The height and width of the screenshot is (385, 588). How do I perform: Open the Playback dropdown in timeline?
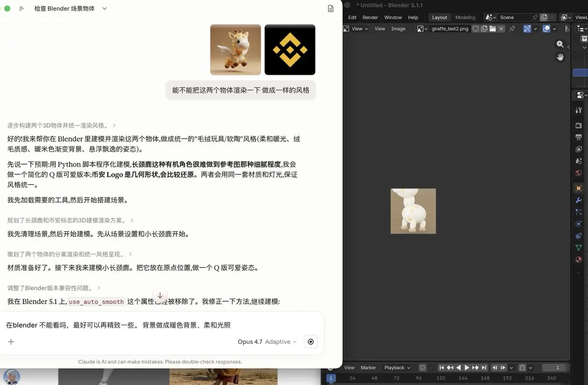(397, 368)
